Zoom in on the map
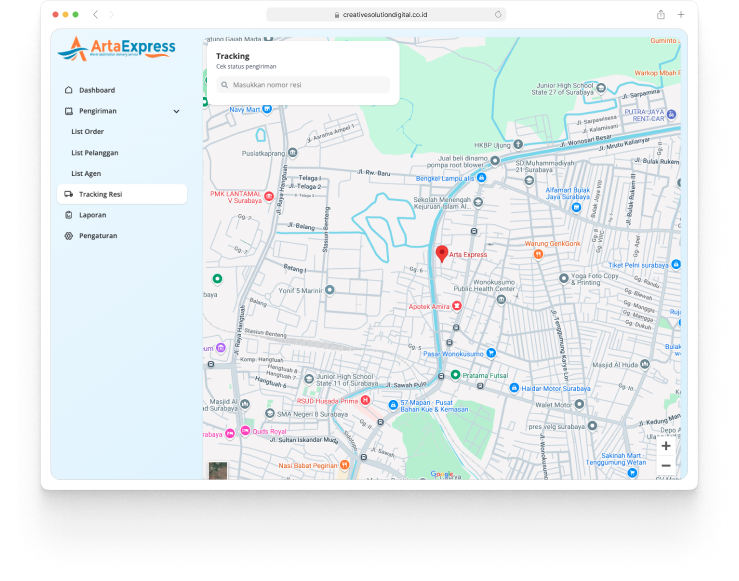The width and height of the screenshot is (739, 581). (666, 446)
